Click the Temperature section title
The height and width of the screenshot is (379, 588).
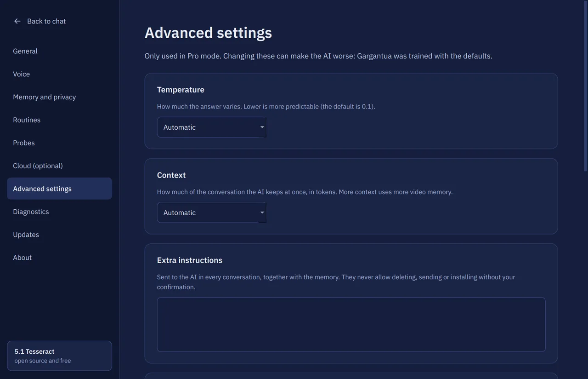click(181, 90)
